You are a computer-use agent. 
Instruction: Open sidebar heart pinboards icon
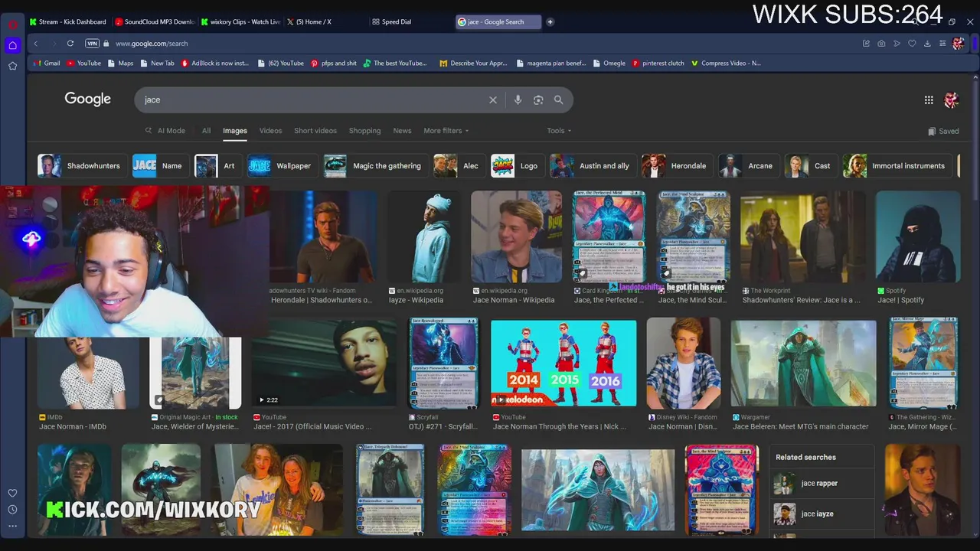point(12,494)
